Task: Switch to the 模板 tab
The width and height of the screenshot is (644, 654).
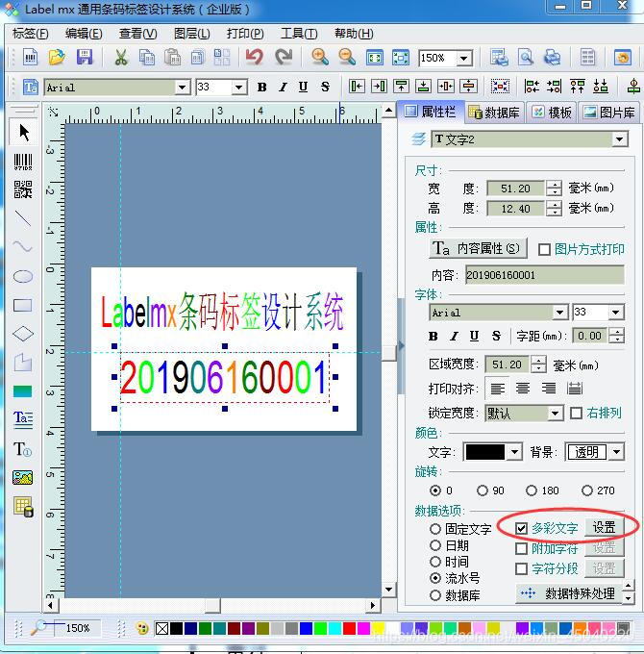Action: point(552,113)
